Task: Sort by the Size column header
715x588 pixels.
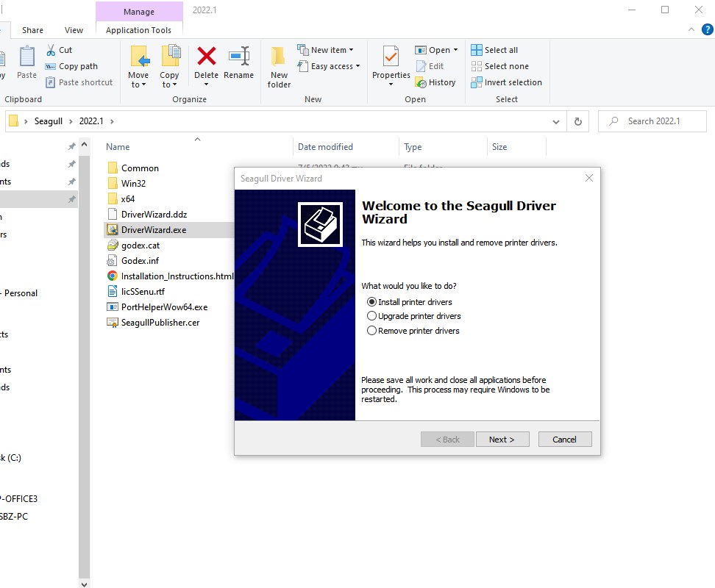Action: point(499,147)
